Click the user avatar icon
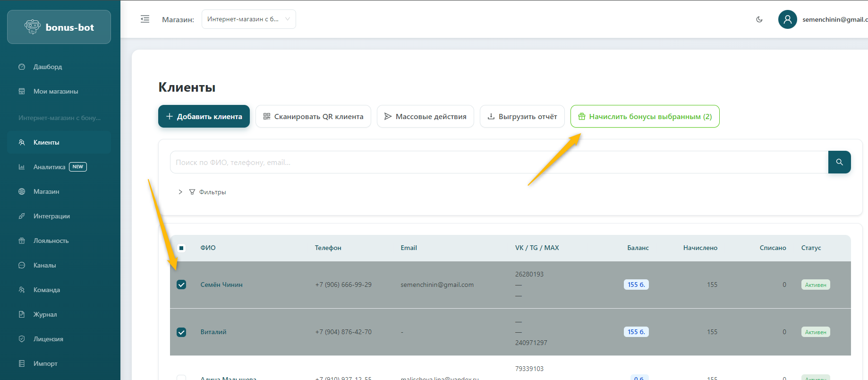 (787, 19)
